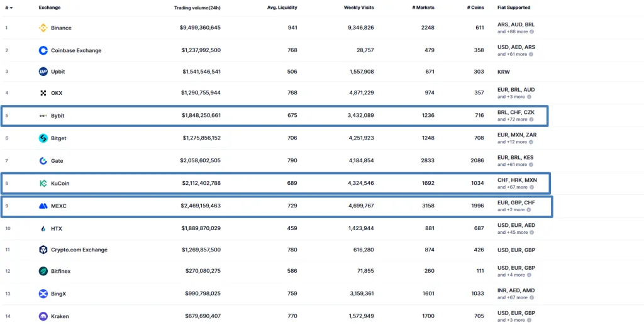The image size is (644, 325).
Task: Sort by Avg. Liquidity column header
Action: click(282, 8)
